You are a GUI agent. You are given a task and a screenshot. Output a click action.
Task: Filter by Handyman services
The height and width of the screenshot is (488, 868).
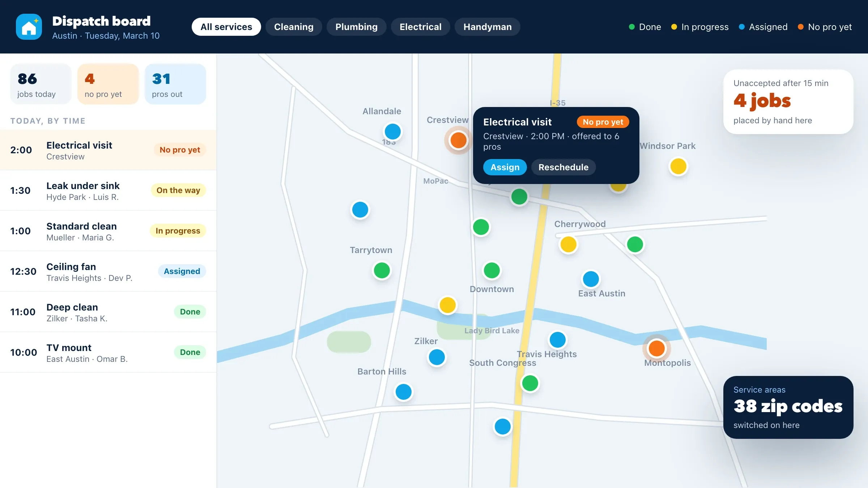point(488,27)
